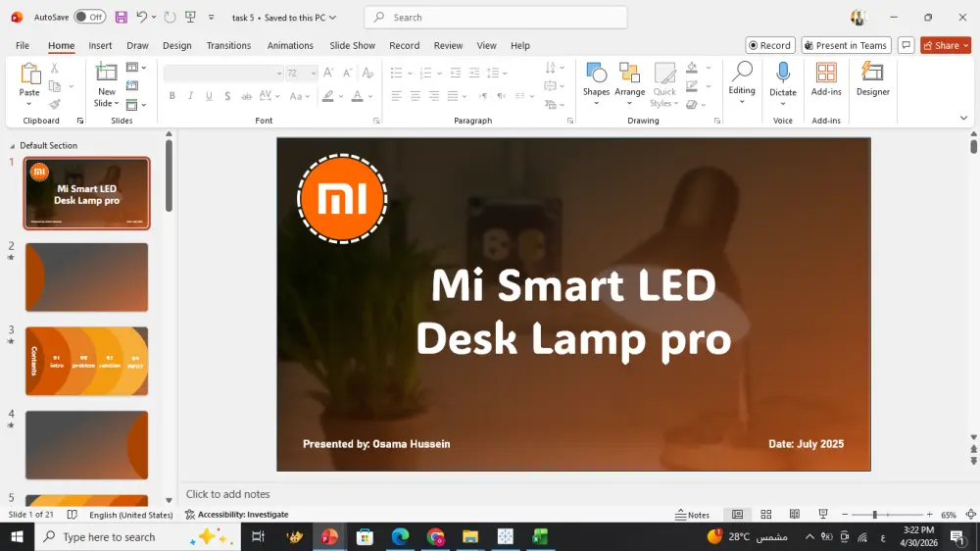Open file name saved-location dropdown
980x551 pixels.
[332, 18]
